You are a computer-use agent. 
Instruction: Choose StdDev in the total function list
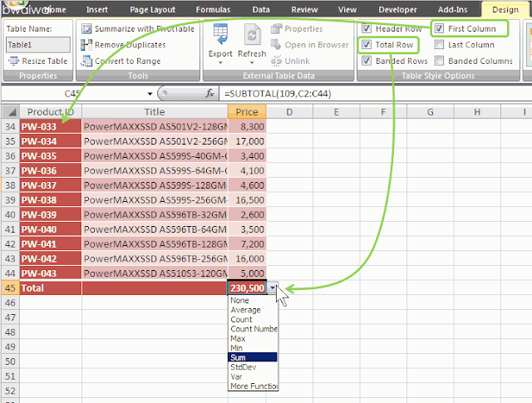tap(253, 367)
